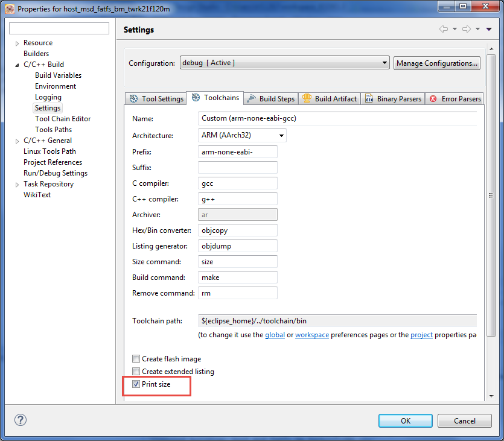The width and height of the screenshot is (504, 441).
Task: Open the view menu triangle in Settings header
Action: (489, 29)
